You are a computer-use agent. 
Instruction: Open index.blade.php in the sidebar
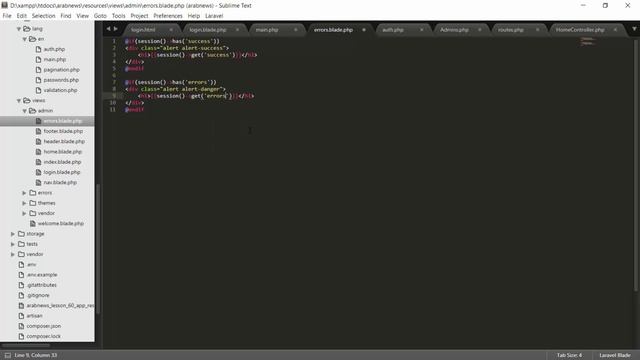pyautogui.click(x=62, y=162)
